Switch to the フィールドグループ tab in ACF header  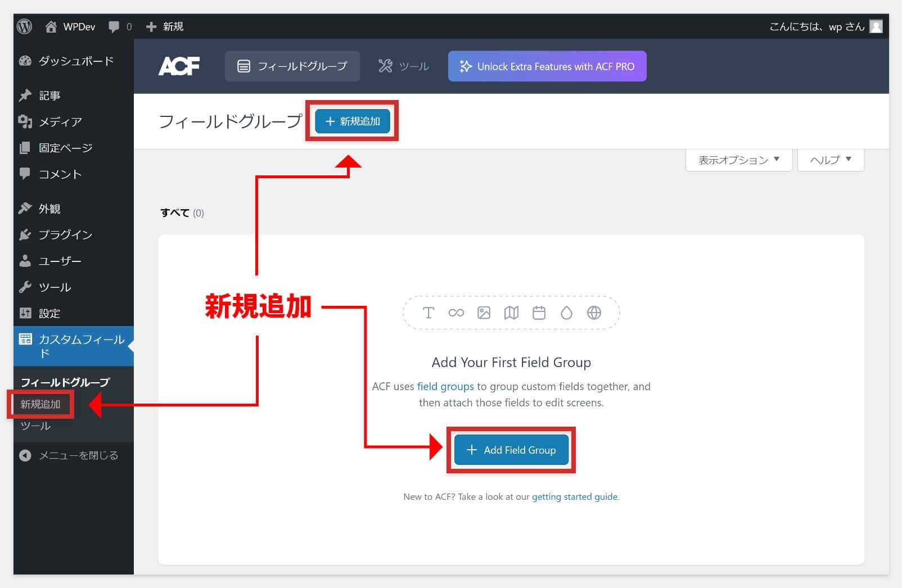pos(292,66)
